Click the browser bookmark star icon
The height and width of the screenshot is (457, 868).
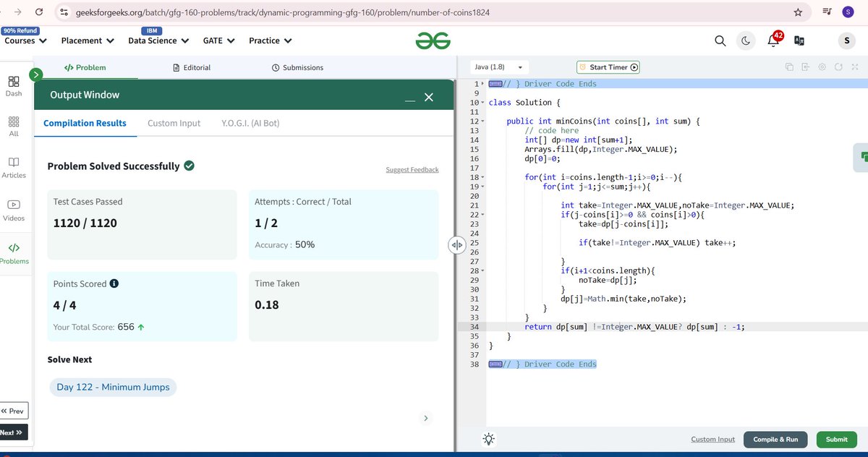798,12
